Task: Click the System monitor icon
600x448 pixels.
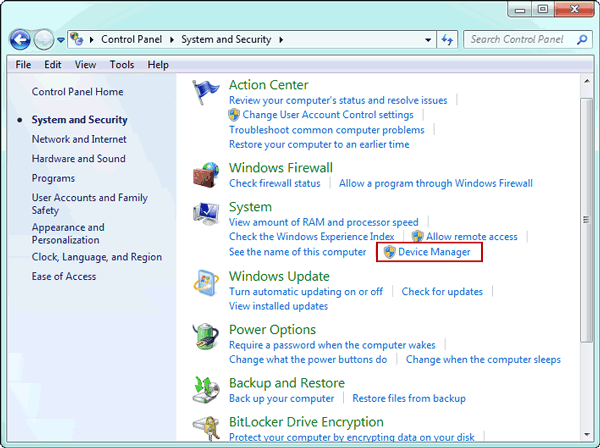Action: (206, 214)
